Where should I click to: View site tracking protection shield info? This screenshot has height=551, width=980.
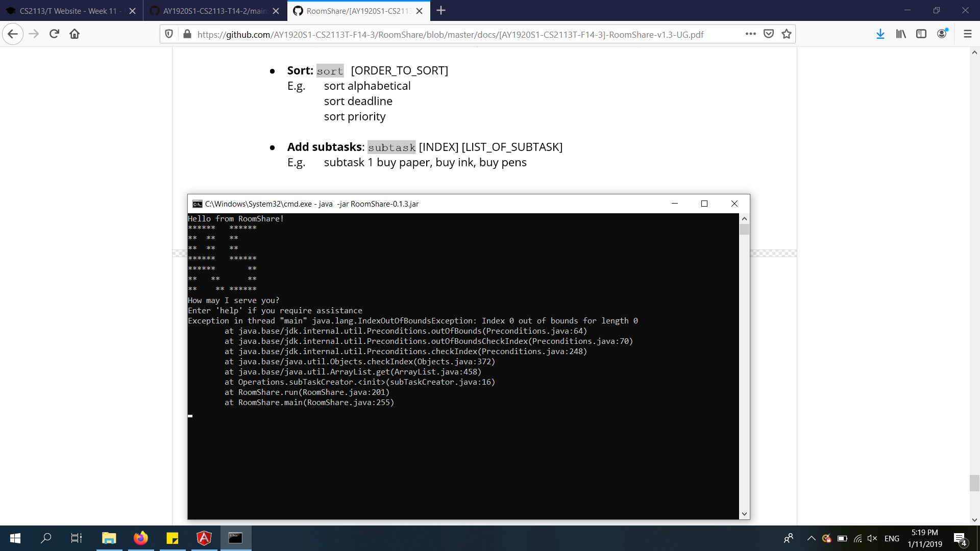pyautogui.click(x=169, y=34)
